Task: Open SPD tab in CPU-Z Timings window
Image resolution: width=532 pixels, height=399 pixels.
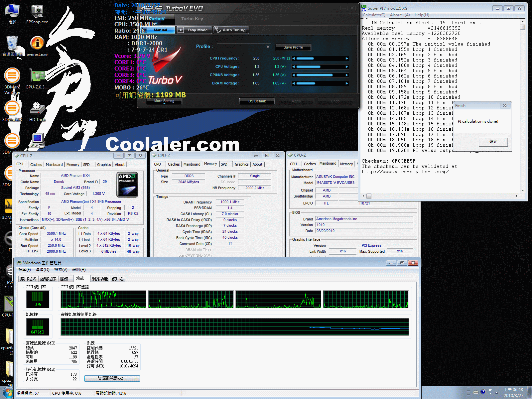Action: point(224,164)
